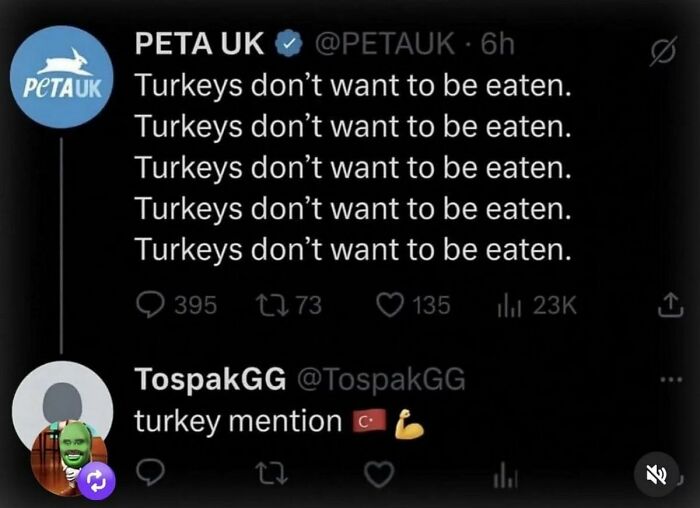
Task: Open the PETA UK display name
Action: tap(199, 43)
